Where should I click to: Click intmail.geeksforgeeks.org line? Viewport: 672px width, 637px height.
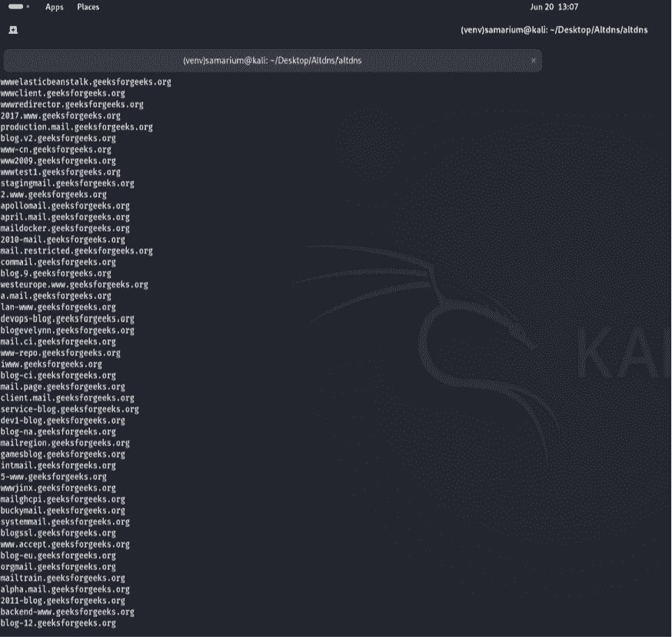point(58,465)
